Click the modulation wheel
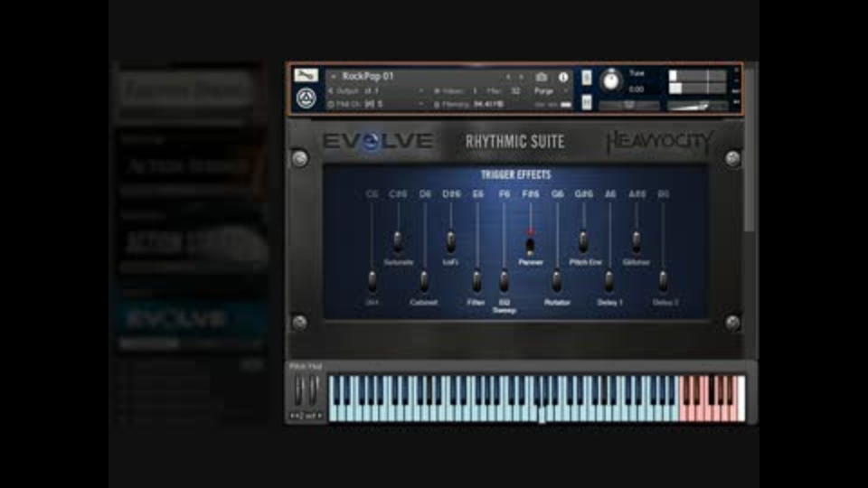 313,389
